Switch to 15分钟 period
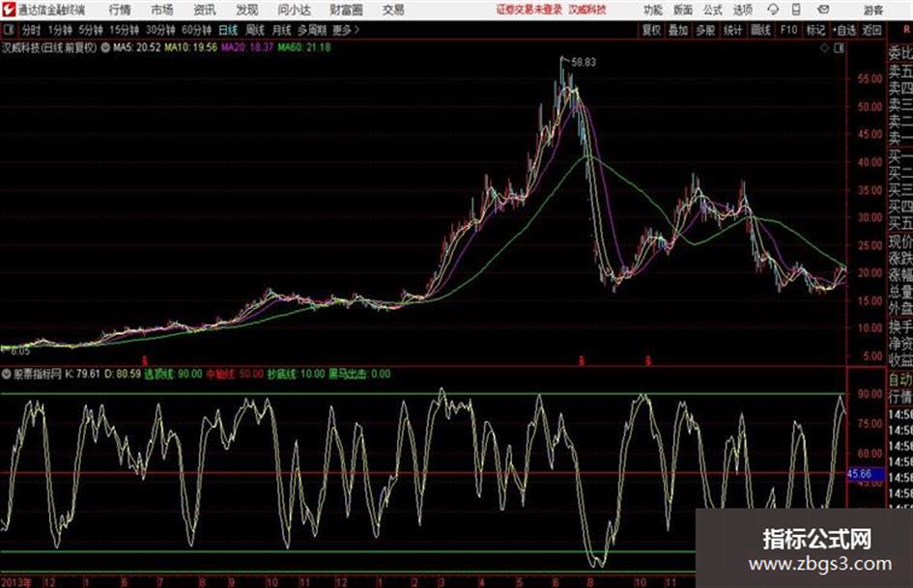The image size is (913, 588). 125,30
